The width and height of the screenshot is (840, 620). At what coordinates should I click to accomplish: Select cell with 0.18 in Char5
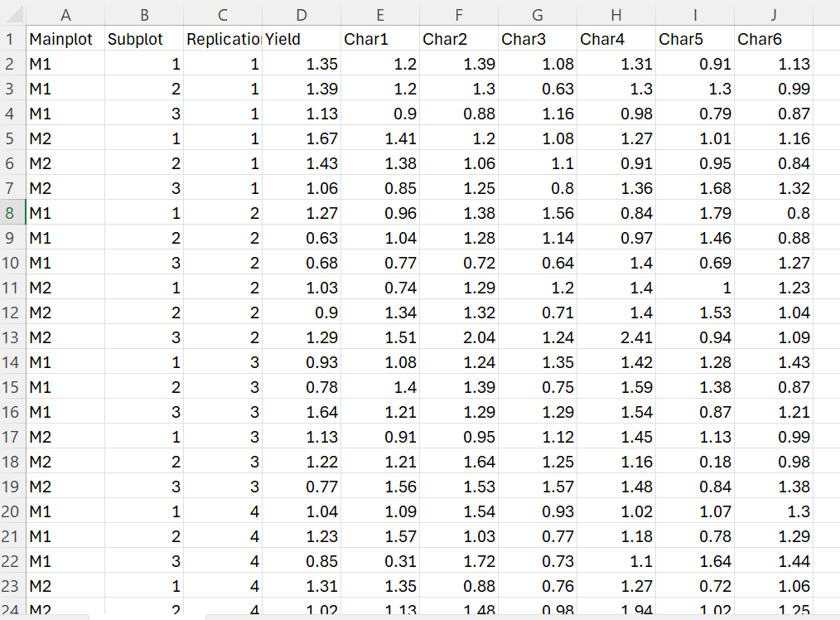pyautogui.click(x=695, y=462)
